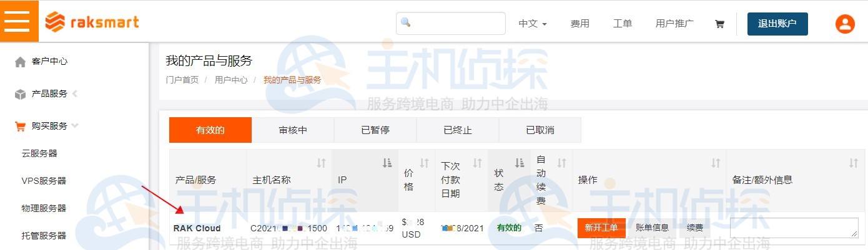868x250 pixels.
Task: Switch to the 已终止 tab
Action: click(458, 130)
